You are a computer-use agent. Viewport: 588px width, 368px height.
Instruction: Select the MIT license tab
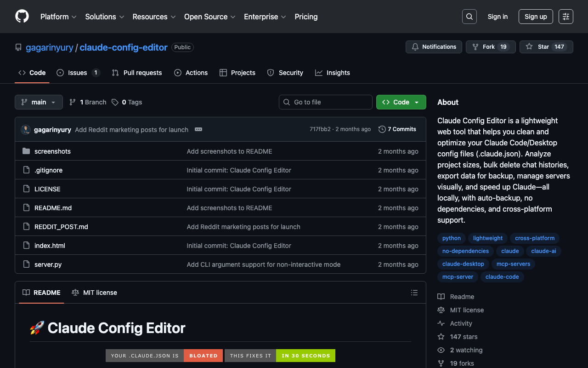click(x=95, y=293)
